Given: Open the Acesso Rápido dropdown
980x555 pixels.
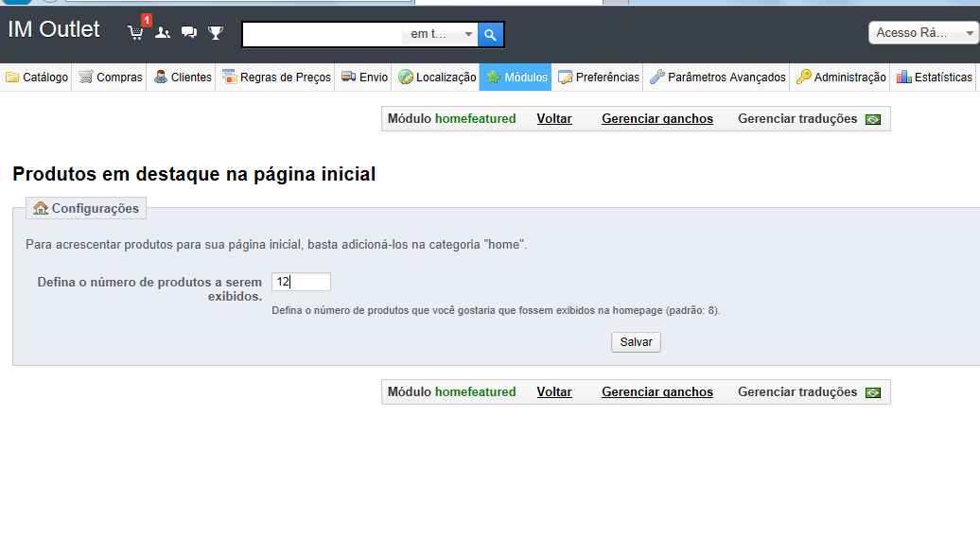Looking at the screenshot, I should pyautogui.click(x=922, y=32).
